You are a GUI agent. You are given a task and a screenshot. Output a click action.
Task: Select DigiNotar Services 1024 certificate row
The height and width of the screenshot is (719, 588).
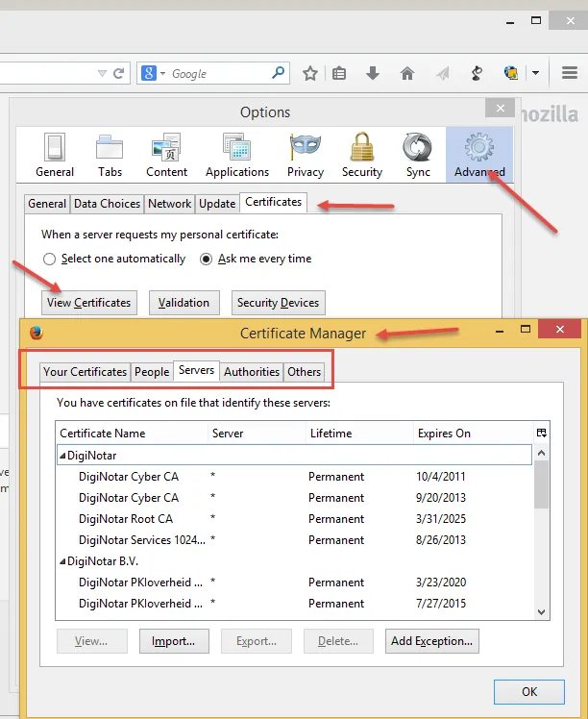(x=294, y=540)
